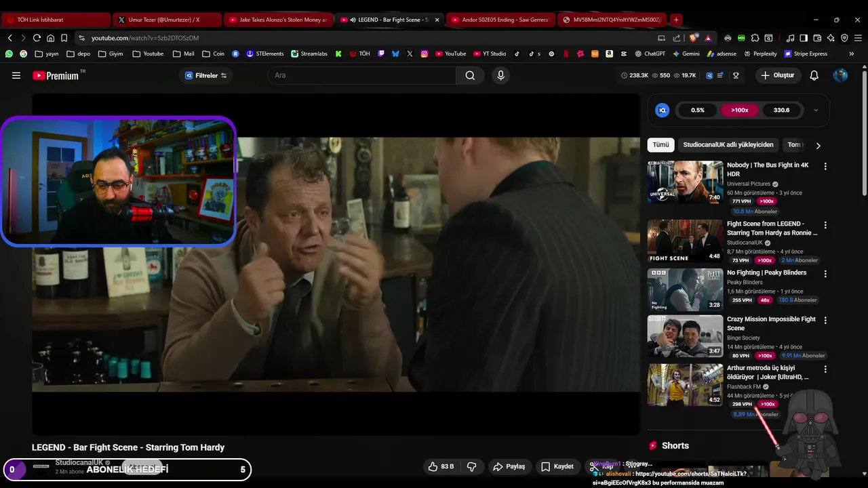Viewport: 868px width, 488px height.
Task: Open the Instagram bookmark icon
Action: click(x=425, y=54)
